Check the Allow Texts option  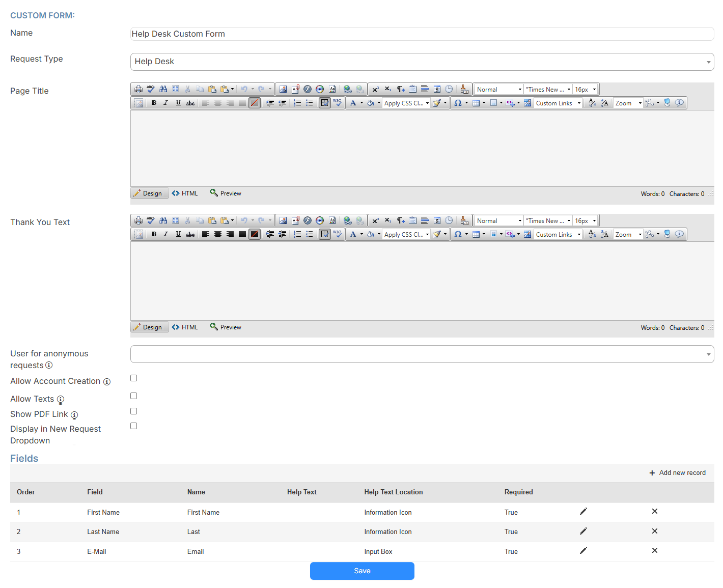click(x=133, y=396)
